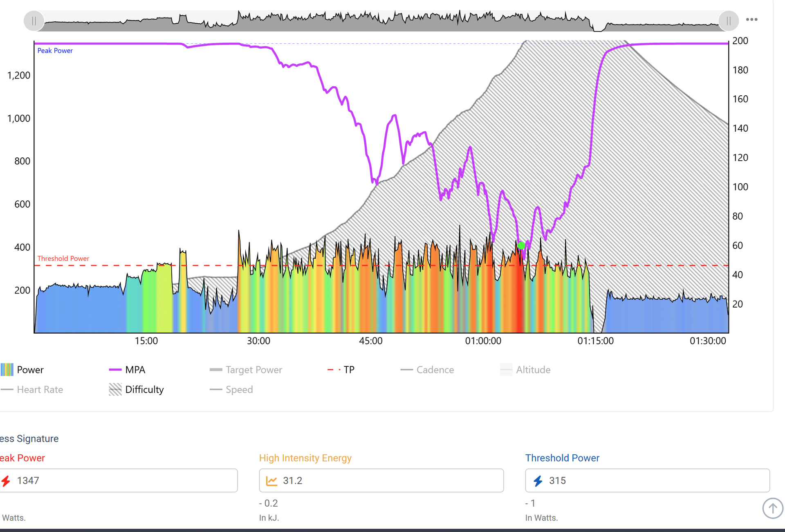Screen dimensions: 785x532
Task: Click the rainbow Power legend swatch
Action: [7, 370]
